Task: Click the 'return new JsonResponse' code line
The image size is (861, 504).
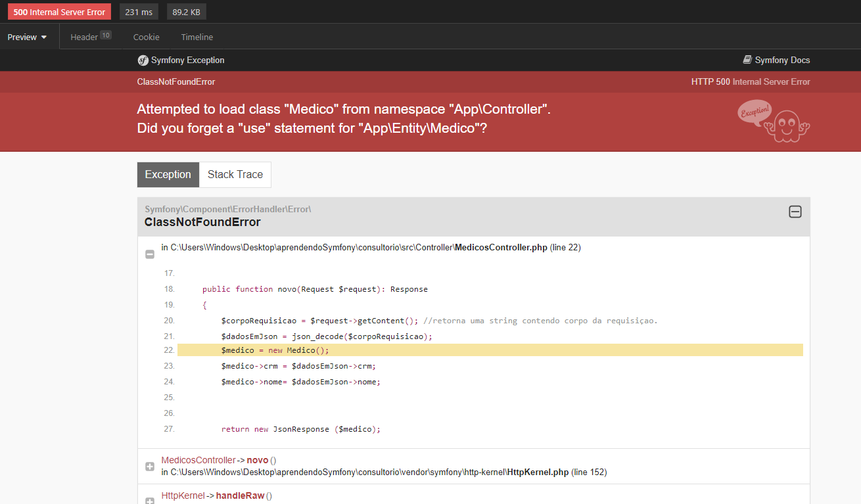Action: (x=301, y=429)
